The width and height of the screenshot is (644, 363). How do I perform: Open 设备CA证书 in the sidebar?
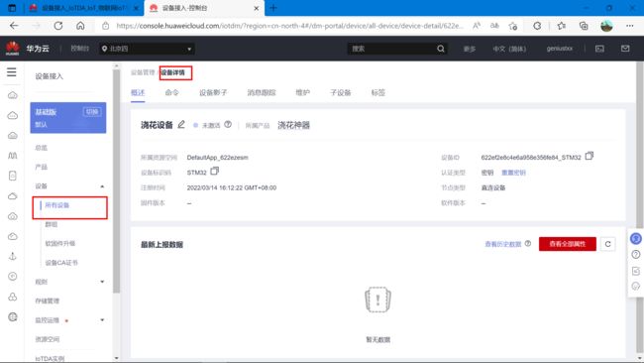point(61,263)
